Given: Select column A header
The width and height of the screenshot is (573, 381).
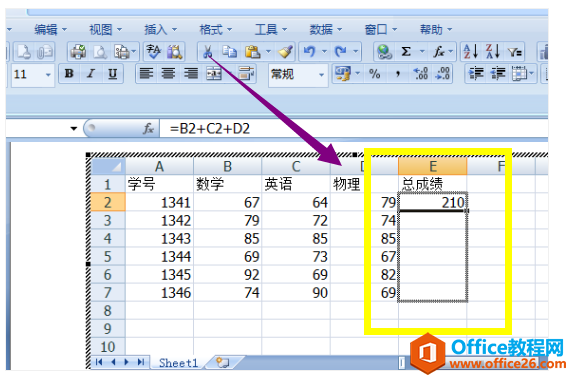Looking at the screenshot, I should [159, 167].
